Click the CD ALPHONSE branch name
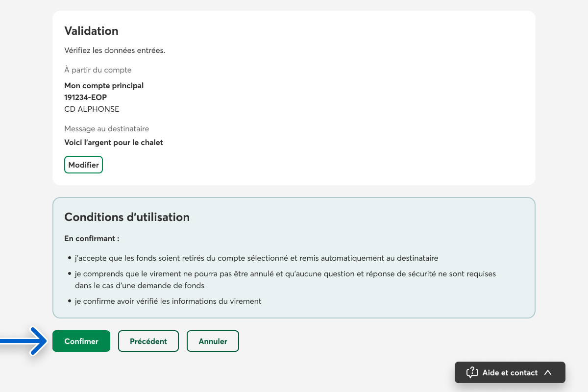 pos(92,109)
